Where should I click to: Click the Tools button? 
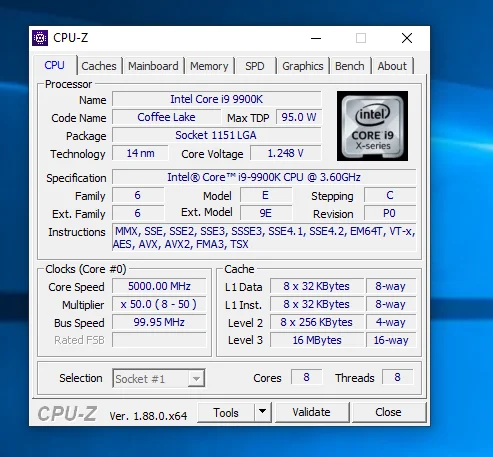click(x=226, y=412)
